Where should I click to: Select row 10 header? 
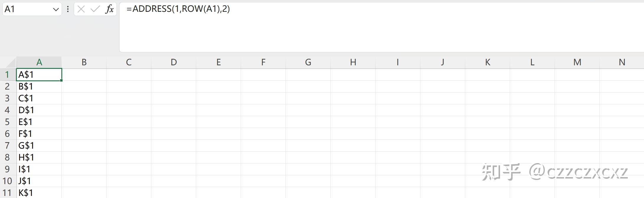coord(8,181)
